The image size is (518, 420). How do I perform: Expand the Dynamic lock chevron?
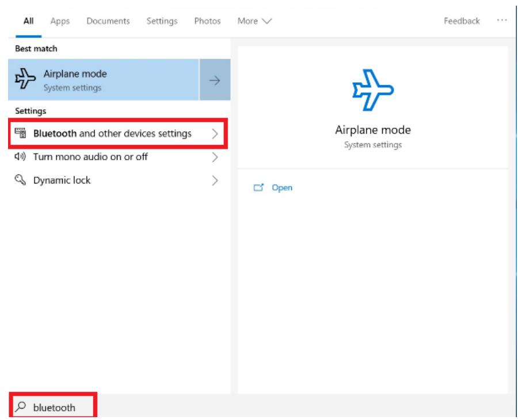tap(215, 181)
